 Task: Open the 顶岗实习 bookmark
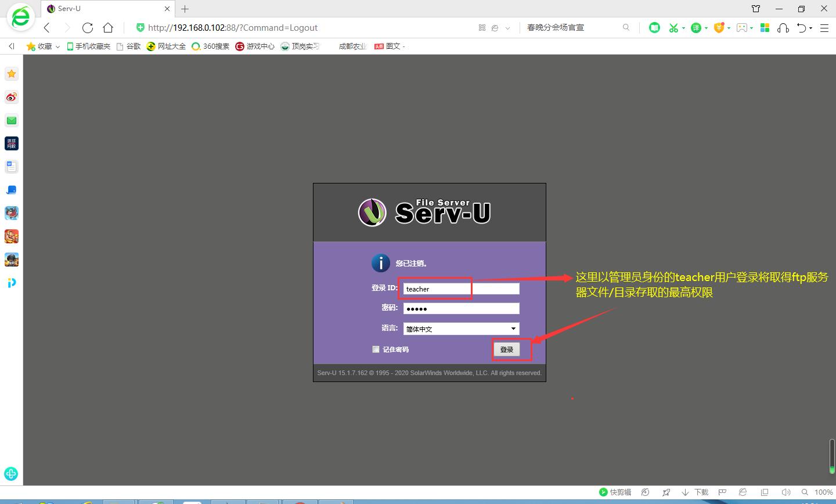300,46
